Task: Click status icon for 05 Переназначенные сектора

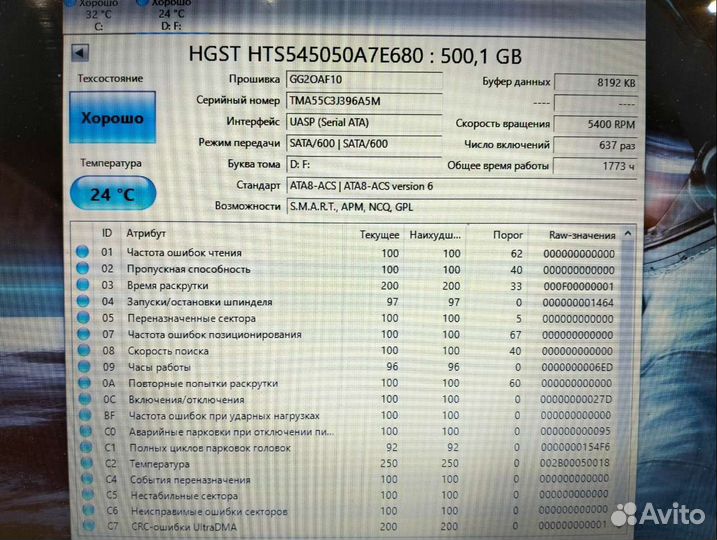Action: [x=83, y=317]
